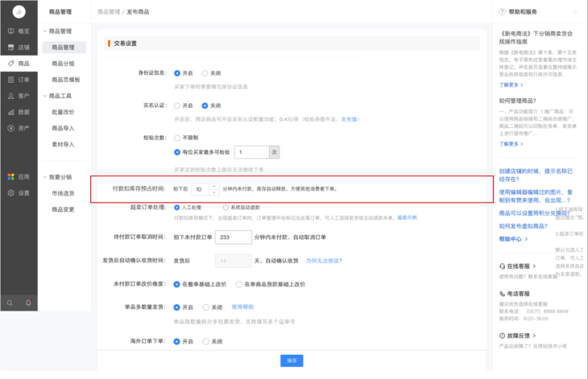588x379 pixels.
Task: Increase 付款扣库存预占时间 stepper value
Action: (x=213, y=186)
